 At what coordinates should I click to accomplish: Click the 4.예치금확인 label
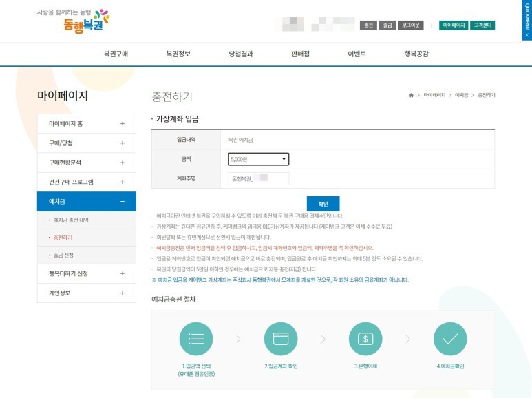[450, 366]
